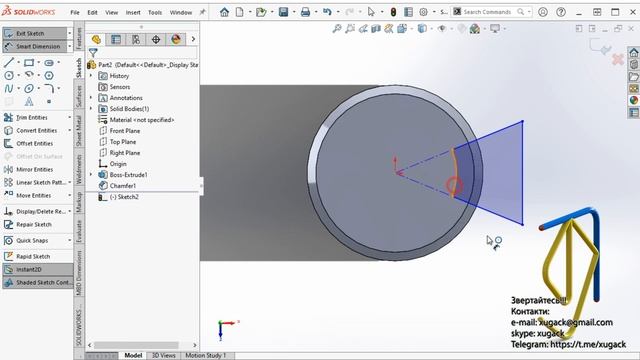Select the Spline tool
The image size is (640, 360).
[9, 88]
